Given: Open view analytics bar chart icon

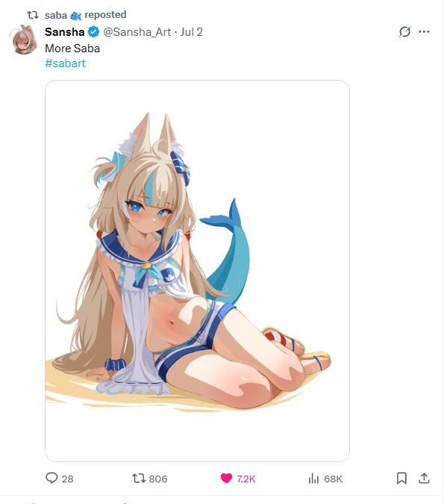Looking at the screenshot, I should click(x=313, y=479).
